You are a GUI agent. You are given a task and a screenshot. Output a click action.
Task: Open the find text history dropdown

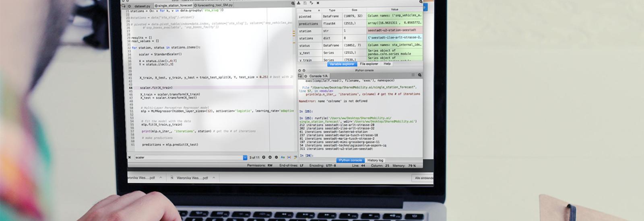coord(245,158)
